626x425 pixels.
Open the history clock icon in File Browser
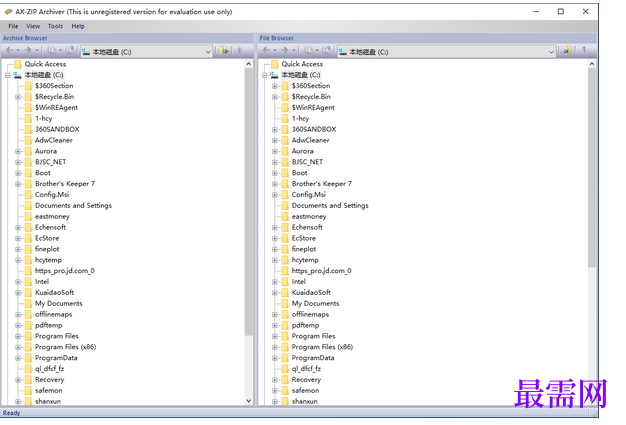(308, 50)
